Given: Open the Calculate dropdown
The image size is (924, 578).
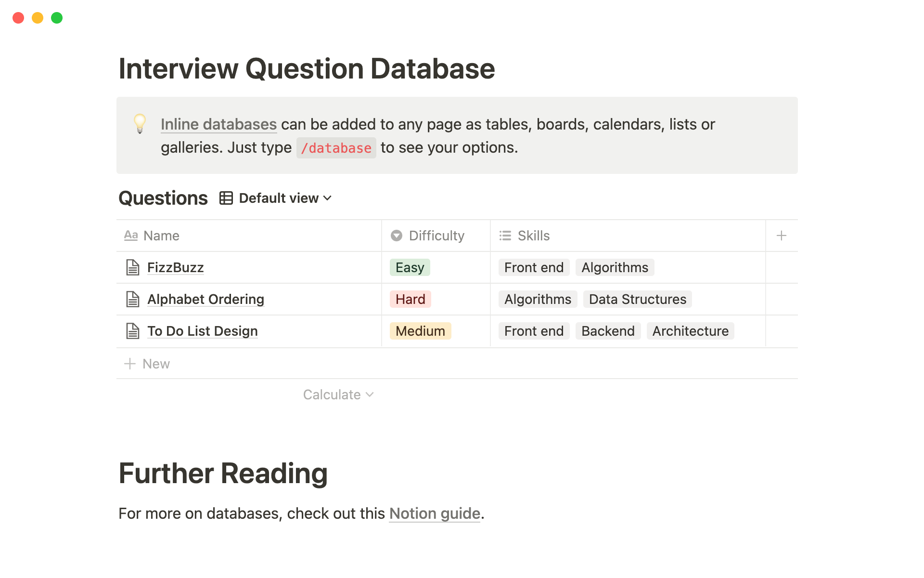Looking at the screenshot, I should (x=338, y=394).
